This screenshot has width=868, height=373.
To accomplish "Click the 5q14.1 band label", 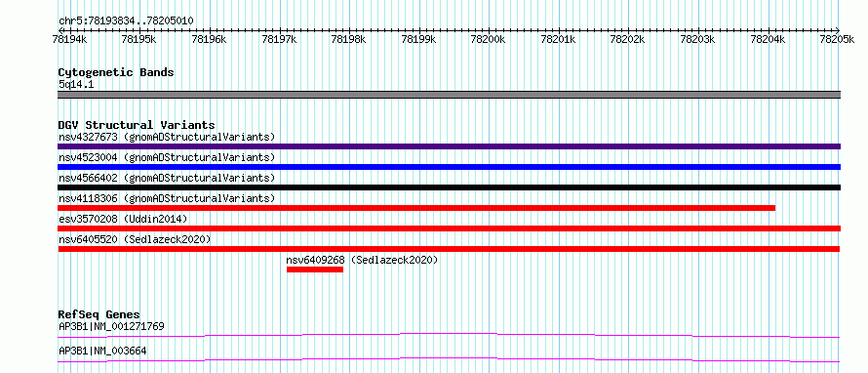I will (x=76, y=85).
